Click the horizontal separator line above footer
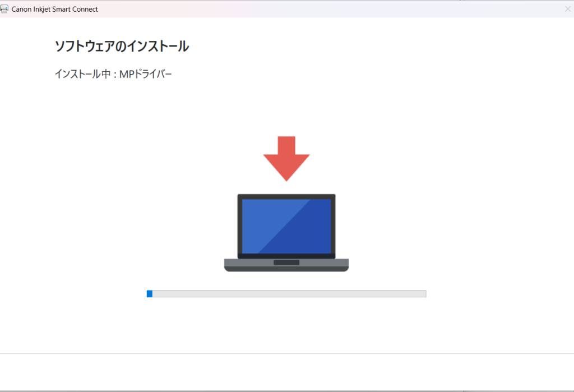This screenshot has width=574, height=392. [x=287, y=353]
